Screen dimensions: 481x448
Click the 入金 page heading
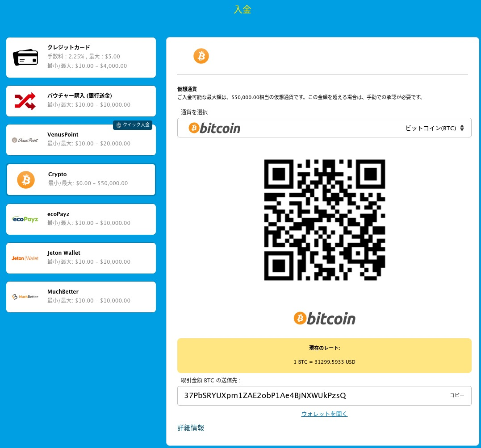pyautogui.click(x=243, y=9)
